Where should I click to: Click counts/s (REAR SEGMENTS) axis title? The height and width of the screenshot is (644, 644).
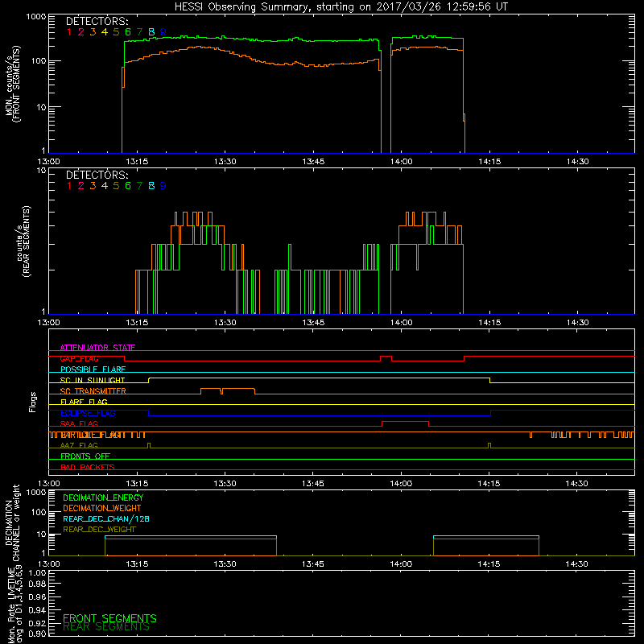(x=23, y=241)
